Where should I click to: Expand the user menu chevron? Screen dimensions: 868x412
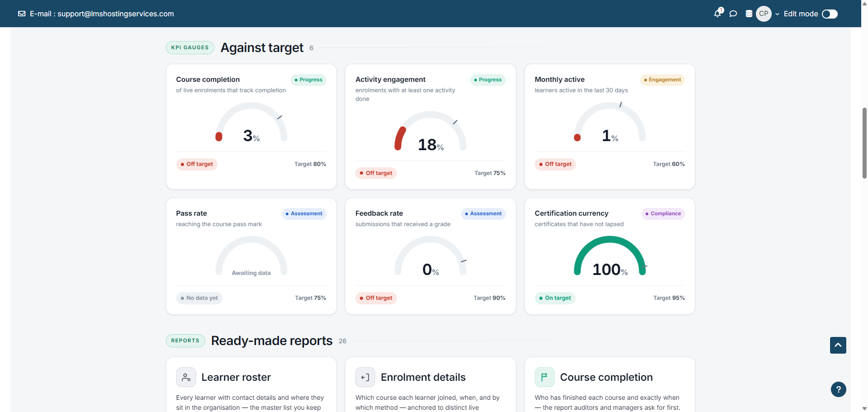(x=778, y=14)
